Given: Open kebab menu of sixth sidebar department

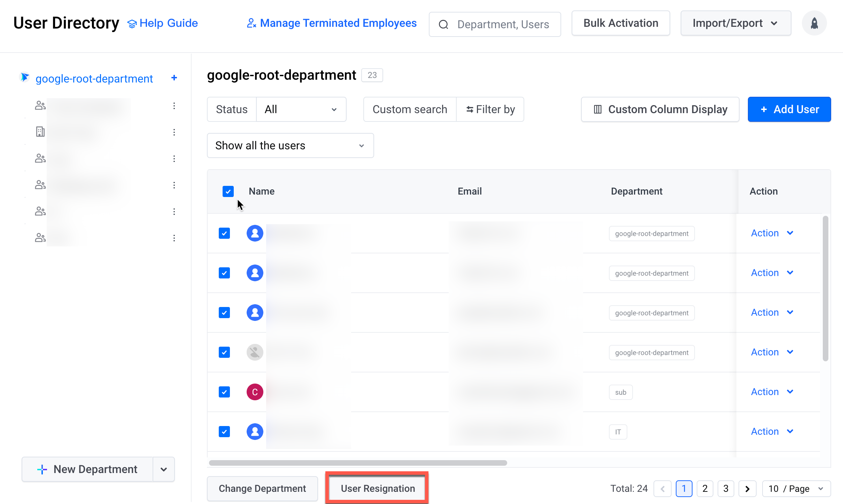Looking at the screenshot, I should point(174,238).
